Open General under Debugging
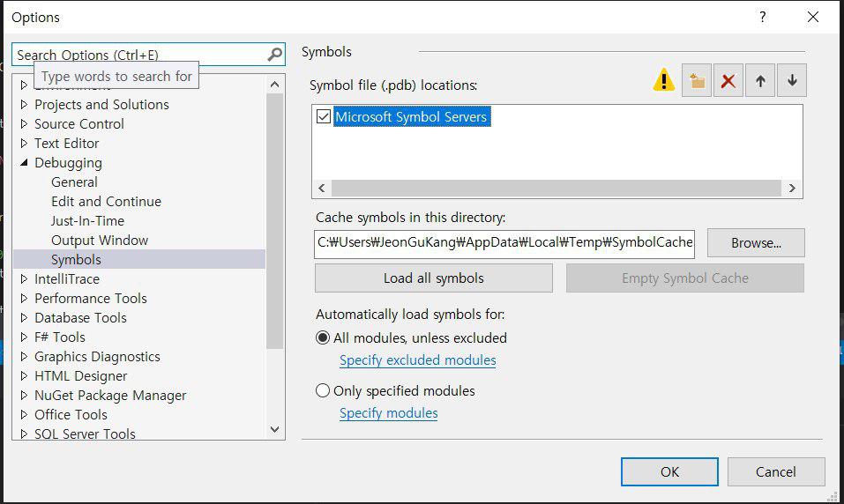 74,182
